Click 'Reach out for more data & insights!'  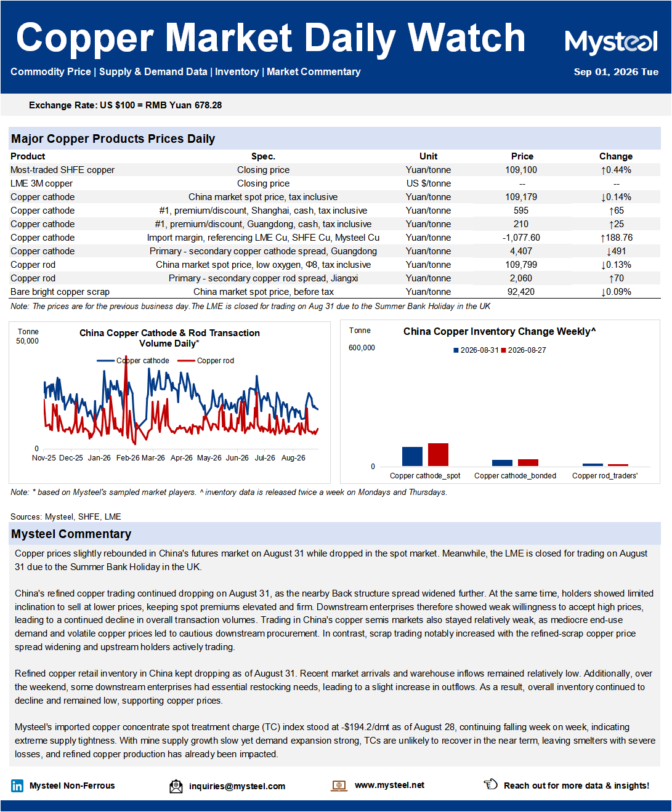tap(577, 786)
